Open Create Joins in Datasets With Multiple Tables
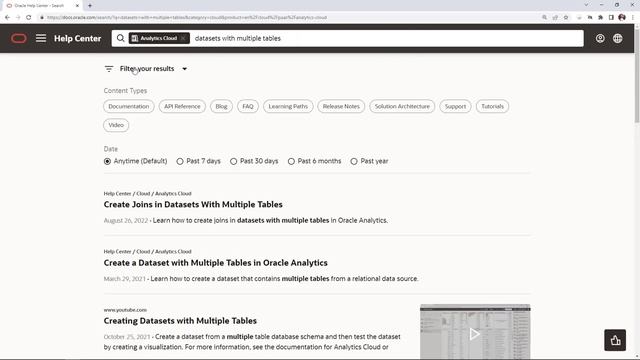The width and height of the screenshot is (640, 360). coord(193,204)
